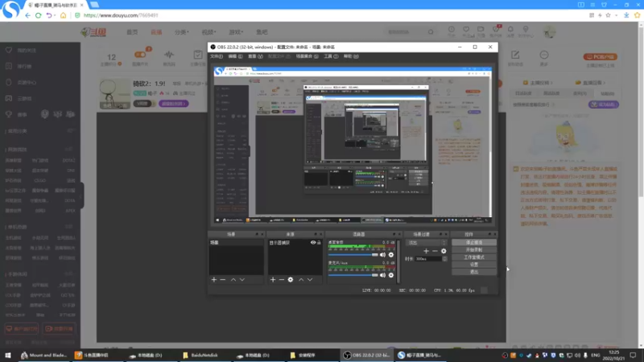This screenshot has width=644, height=362.
Task: Remove scene transition with minus icon
Action: pos(435,251)
